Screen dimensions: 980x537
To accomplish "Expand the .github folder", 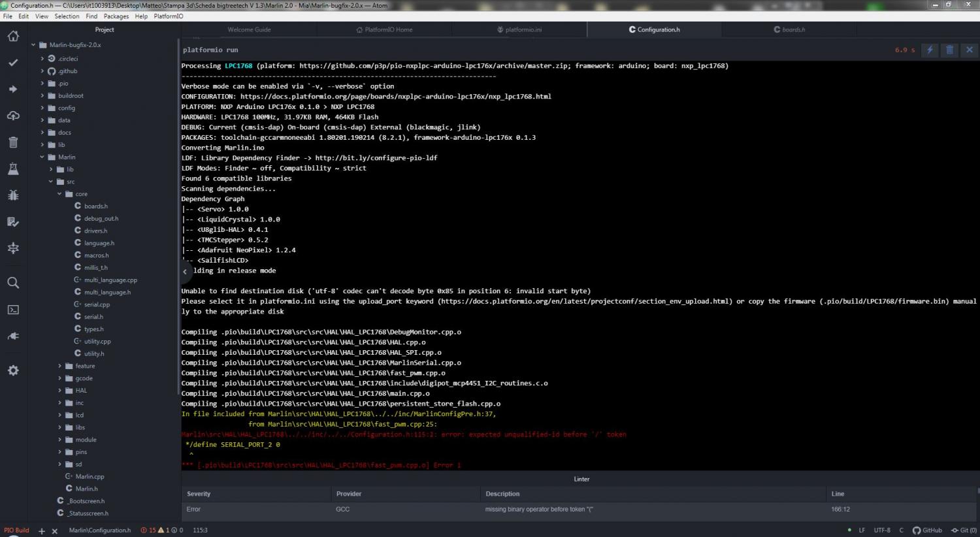I will tap(42, 71).
